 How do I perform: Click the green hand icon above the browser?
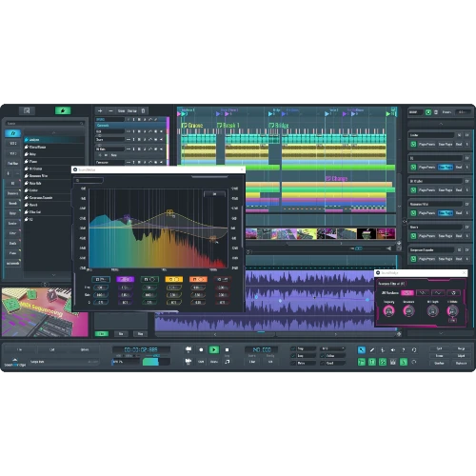point(63,110)
